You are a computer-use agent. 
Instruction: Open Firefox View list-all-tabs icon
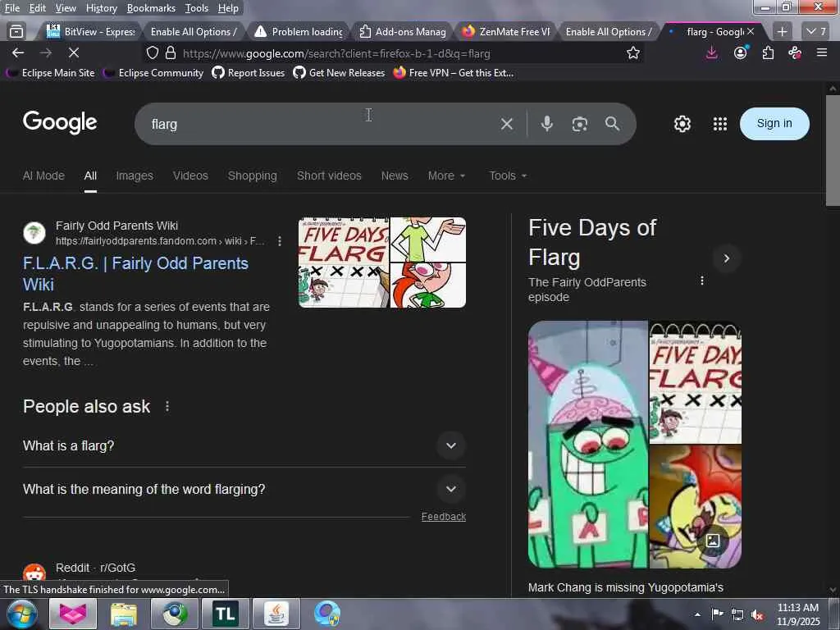point(16,32)
